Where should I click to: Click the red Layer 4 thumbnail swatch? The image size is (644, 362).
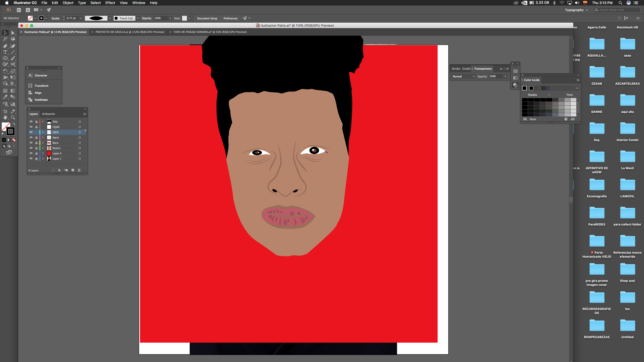pos(49,153)
